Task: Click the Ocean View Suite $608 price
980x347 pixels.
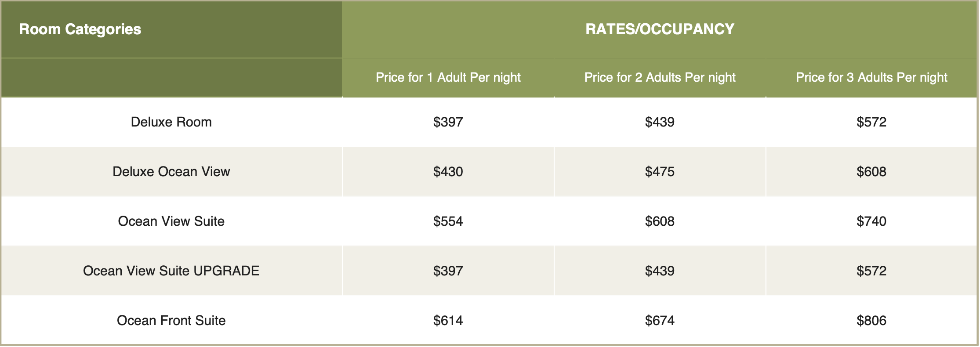Action: coord(660,221)
